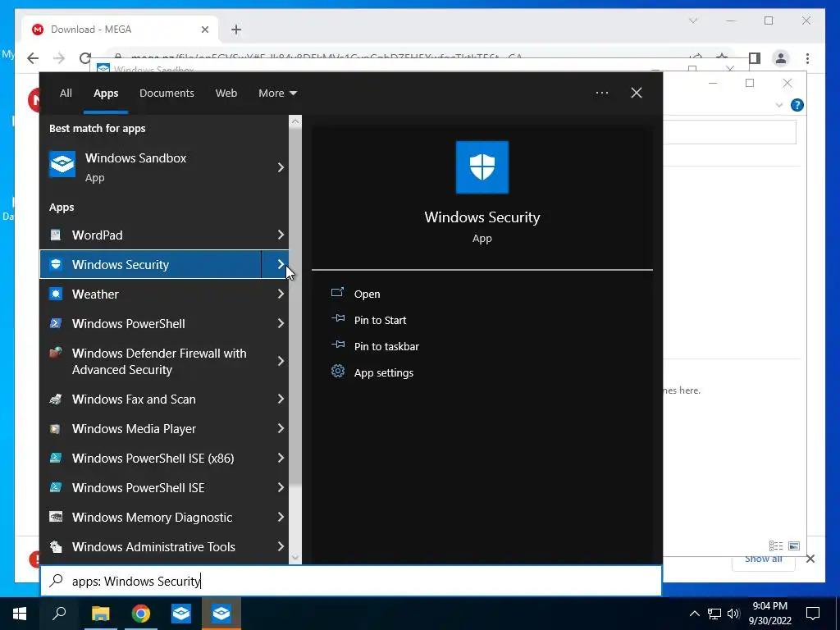Click the WordPad app icon in results
Viewport: 840px width, 630px height.
pos(56,235)
